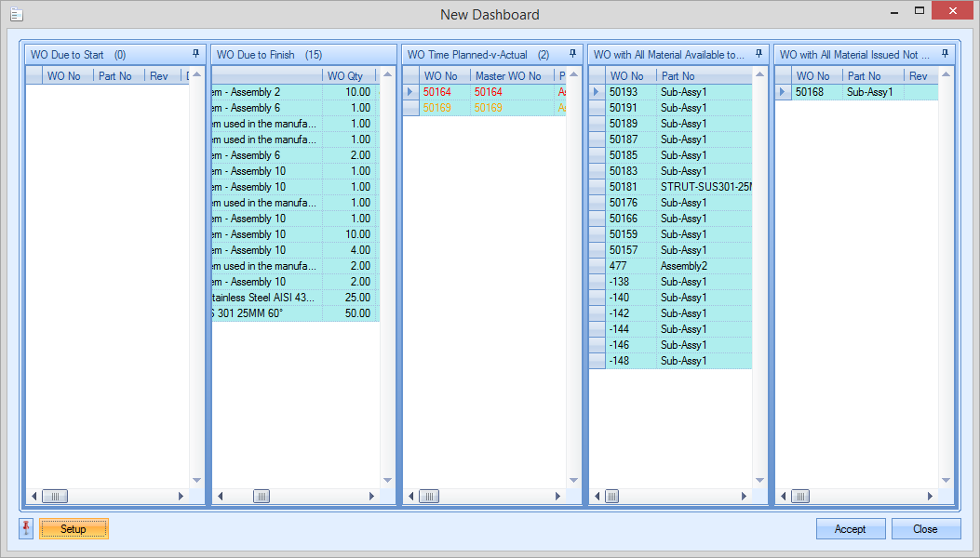Select the STRUT-SUS301 row for WO 50181
The image size is (980, 558).
[x=705, y=187]
